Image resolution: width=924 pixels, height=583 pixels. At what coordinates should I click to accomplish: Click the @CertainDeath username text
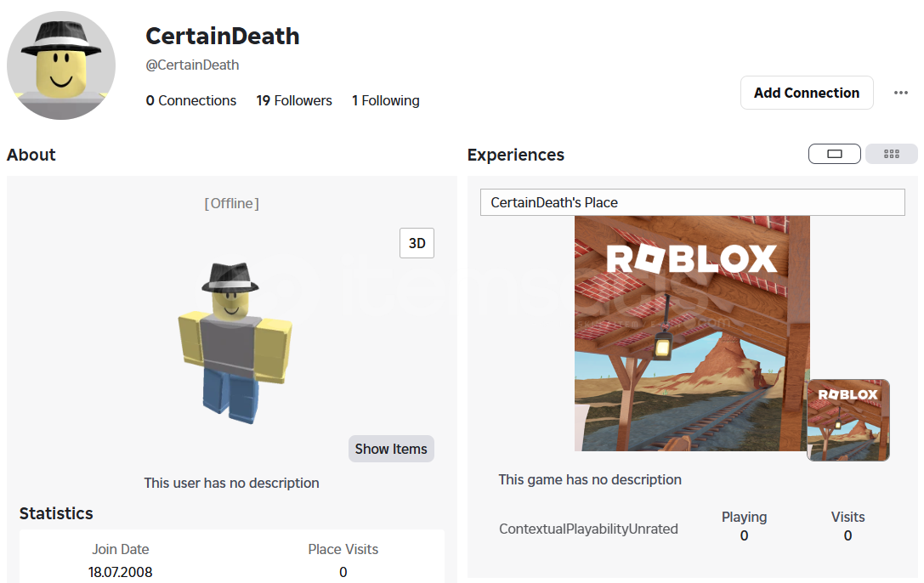pyautogui.click(x=192, y=65)
